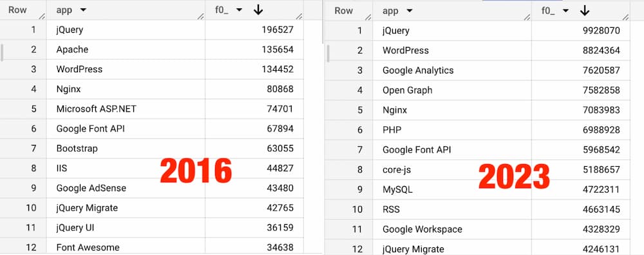The height and width of the screenshot is (255, 644).
Task: Select jQuery Migrate cell in 2016 table
Action: coord(126,208)
